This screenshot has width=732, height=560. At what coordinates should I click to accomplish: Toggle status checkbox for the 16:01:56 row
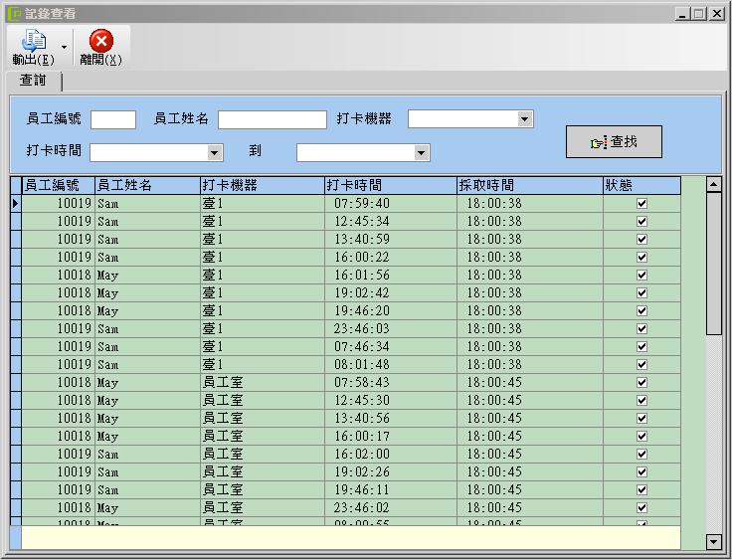641,275
